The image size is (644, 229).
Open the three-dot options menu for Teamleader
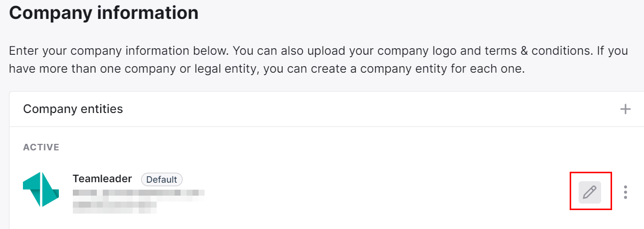click(626, 192)
